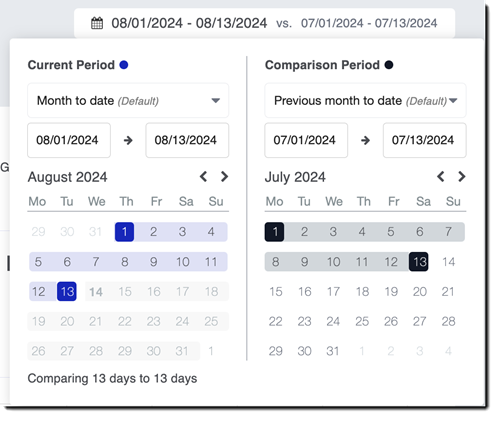This screenshot has height=421, width=500.
Task: Select August 12 in current period calendar
Action: click(38, 292)
